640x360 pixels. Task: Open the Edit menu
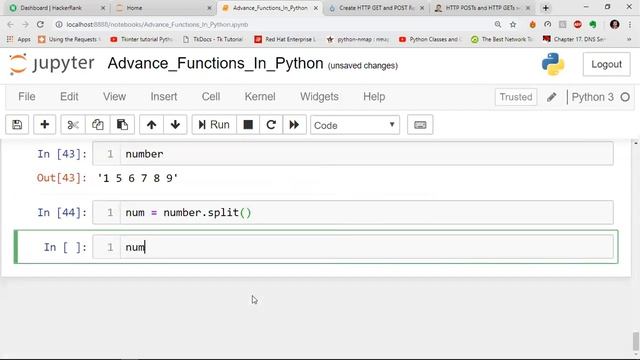click(69, 97)
